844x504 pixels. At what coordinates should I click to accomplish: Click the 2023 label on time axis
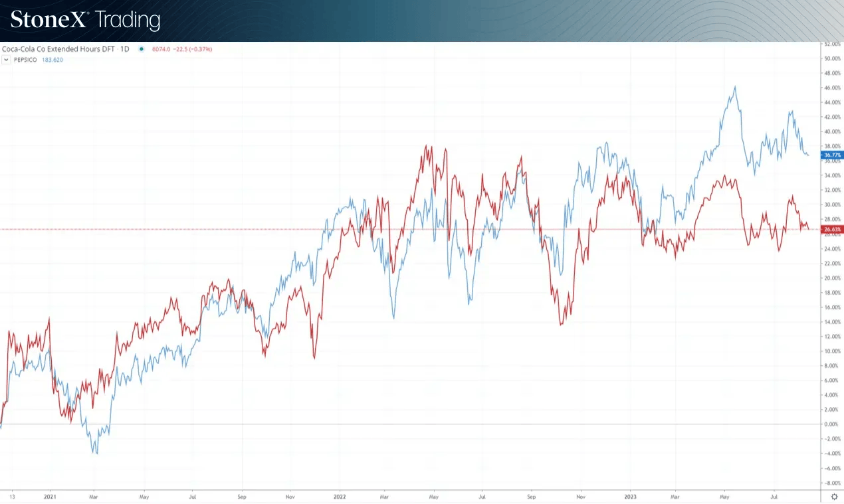[x=630, y=496]
